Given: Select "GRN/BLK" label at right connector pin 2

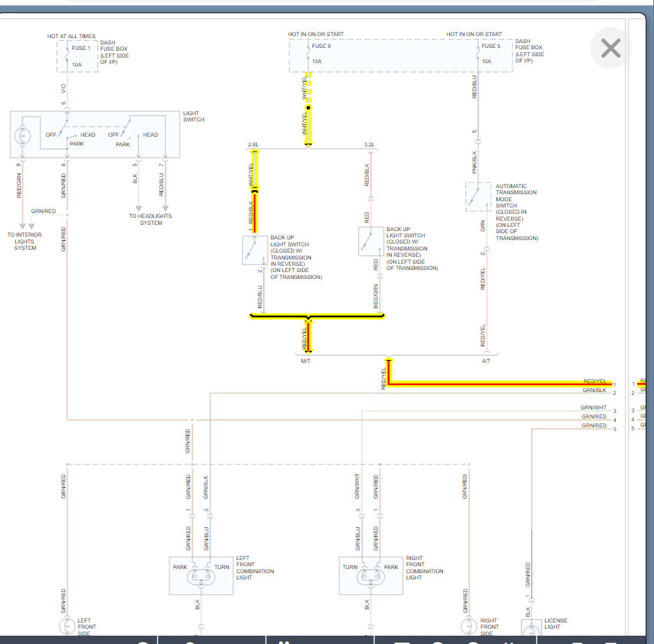Looking at the screenshot, I should [594, 390].
